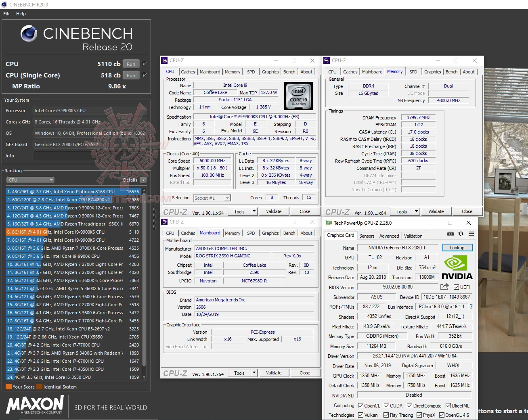Viewport: 528px width, 420px height.
Task: Toggle the checkmark next to CPU Single Core Run
Action: pos(145,75)
